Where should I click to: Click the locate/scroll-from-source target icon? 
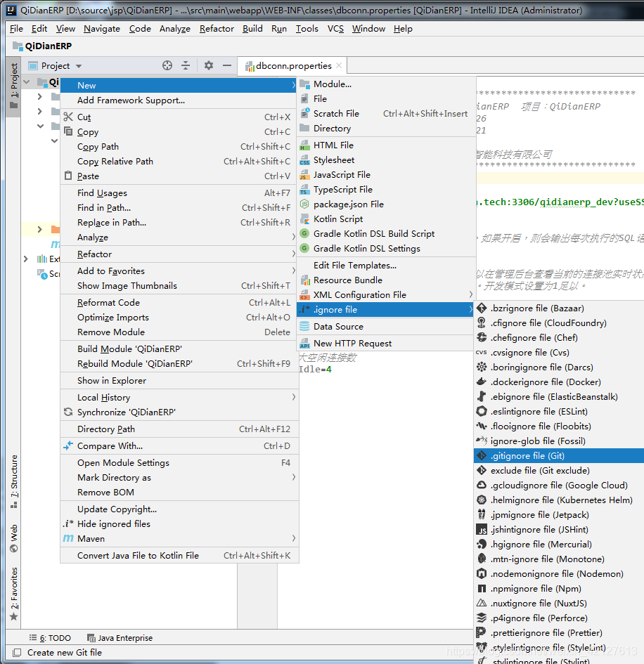tap(167, 65)
